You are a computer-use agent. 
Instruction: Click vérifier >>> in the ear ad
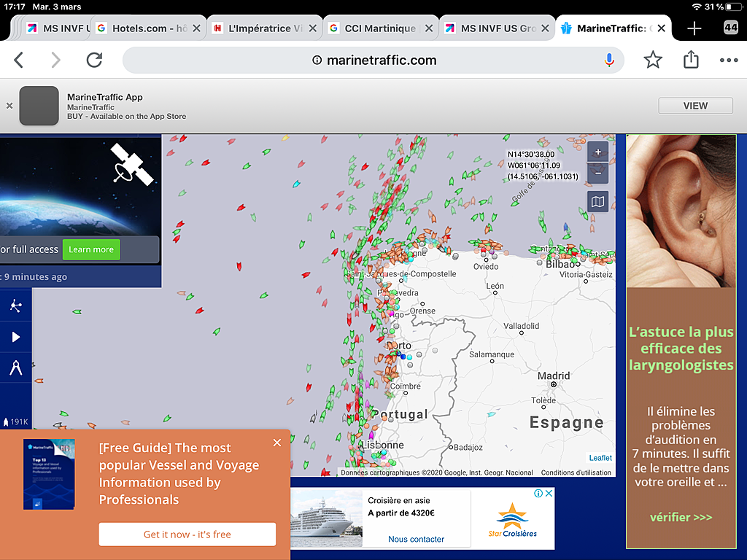(681, 517)
